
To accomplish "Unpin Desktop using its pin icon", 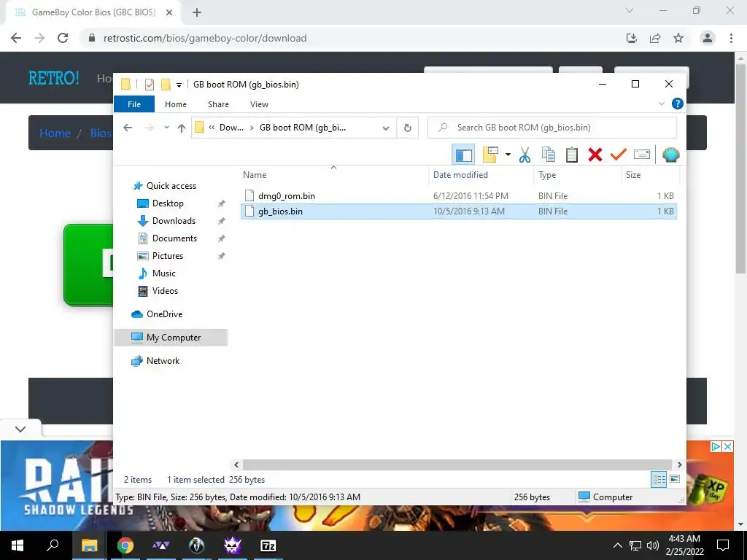I will tap(221, 203).
